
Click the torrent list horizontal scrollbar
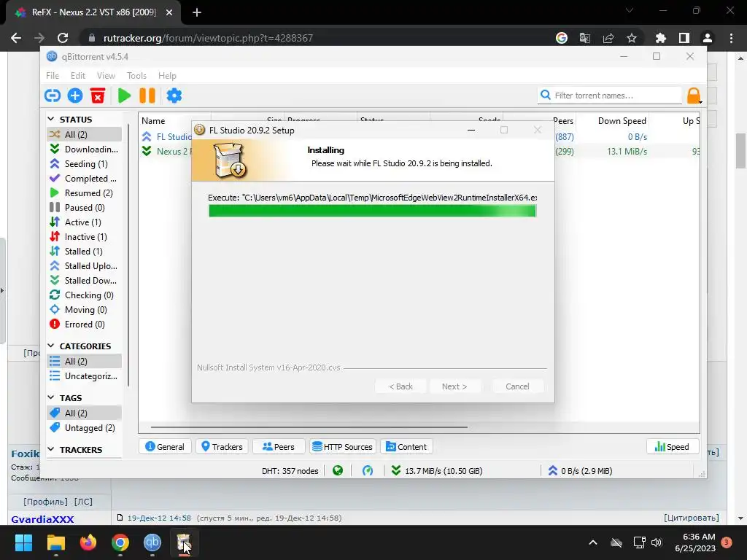[309, 427]
